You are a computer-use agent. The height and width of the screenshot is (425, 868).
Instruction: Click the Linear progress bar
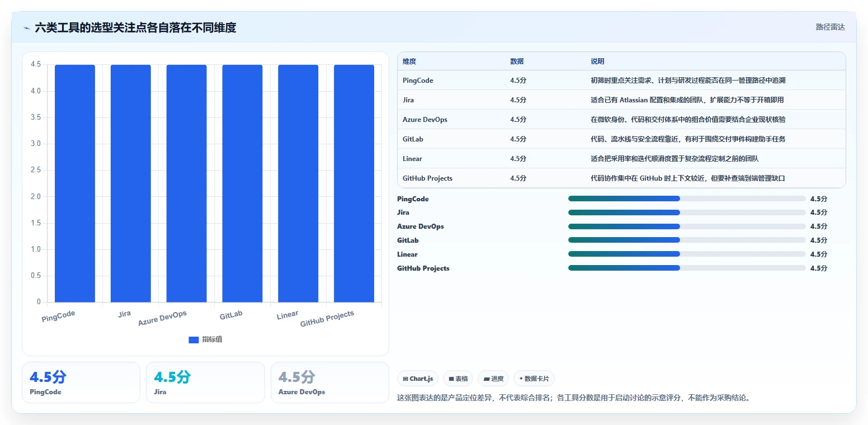pyautogui.click(x=687, y=254)
